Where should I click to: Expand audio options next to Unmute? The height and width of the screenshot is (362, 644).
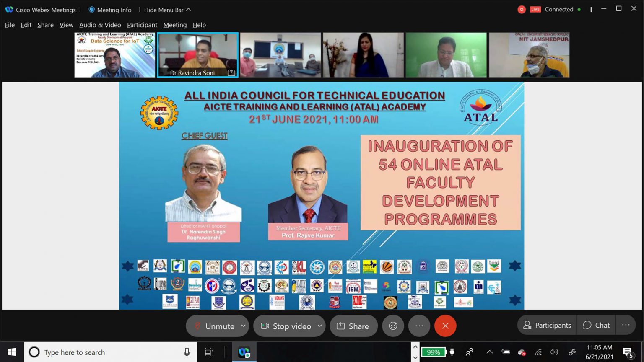tap(242, 326)
